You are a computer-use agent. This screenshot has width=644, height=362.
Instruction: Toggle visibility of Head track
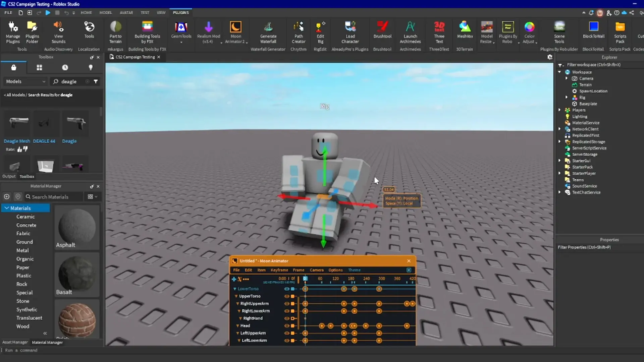[286, 326]
